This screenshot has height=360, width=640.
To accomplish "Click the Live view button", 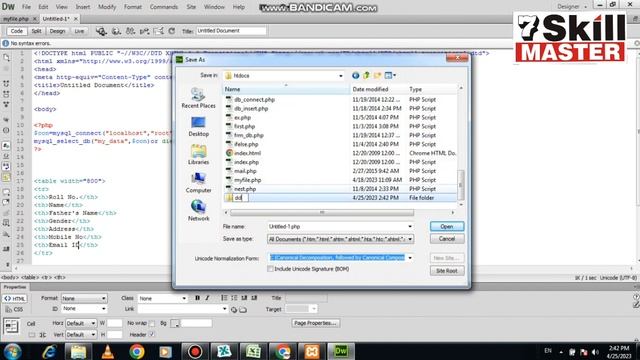I will click(79, 31).
